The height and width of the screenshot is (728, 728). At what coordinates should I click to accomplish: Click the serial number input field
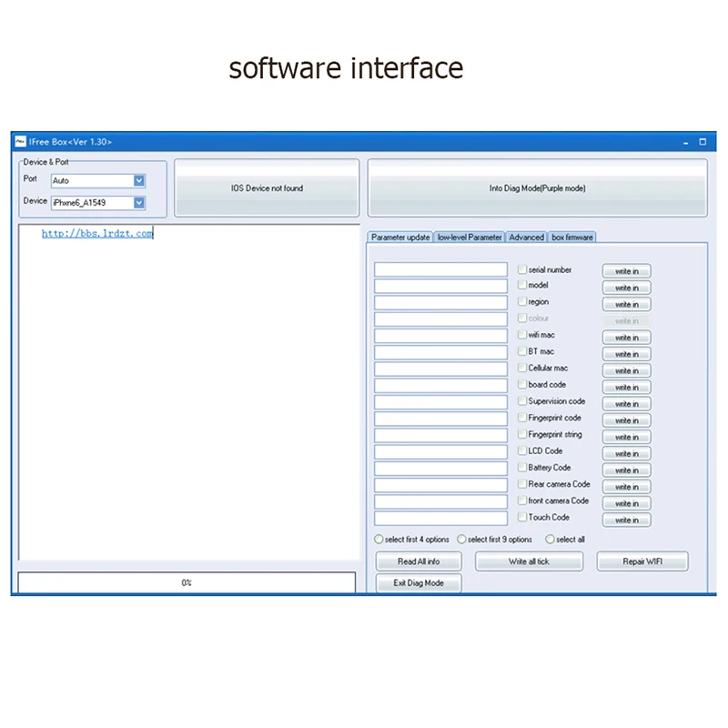pyautogui.click(x=440, y=269)
